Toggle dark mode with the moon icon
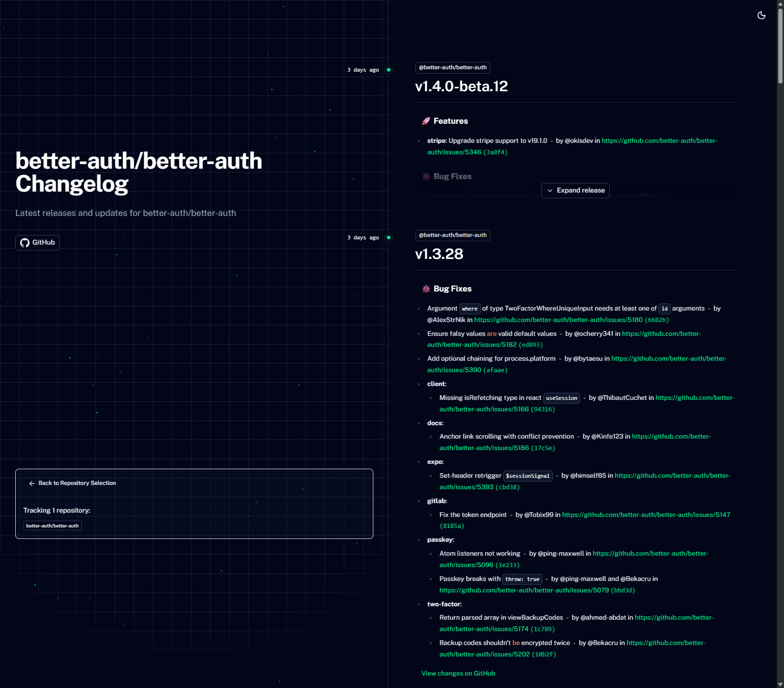The height and width of the screenshot is (688, 784). click(x=761, y=15)
